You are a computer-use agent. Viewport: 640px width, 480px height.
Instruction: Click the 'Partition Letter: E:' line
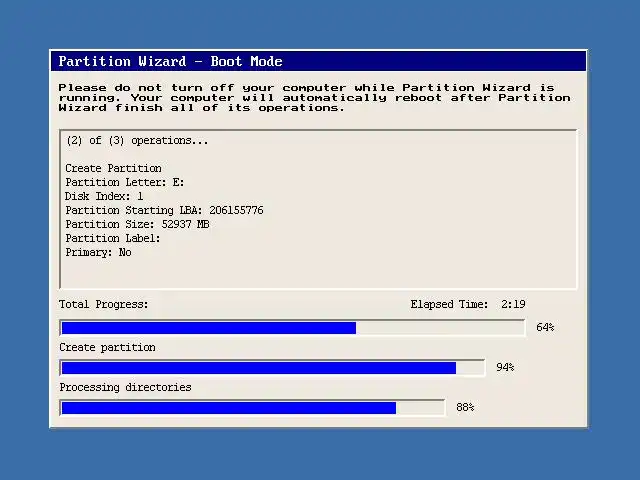coord(125,182)
